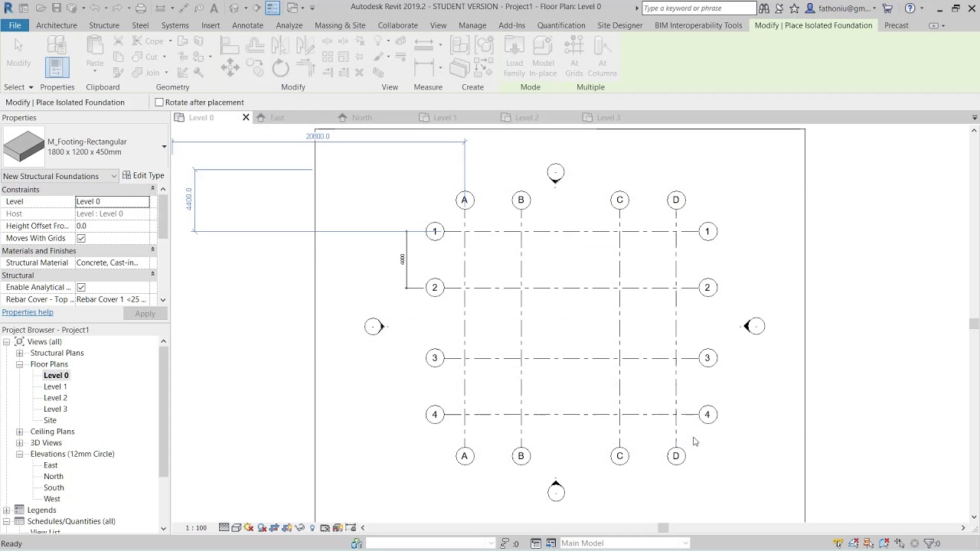Select the South elevation in Project Browser
This screenshot has width=980, height=551.
coord(54,487)
